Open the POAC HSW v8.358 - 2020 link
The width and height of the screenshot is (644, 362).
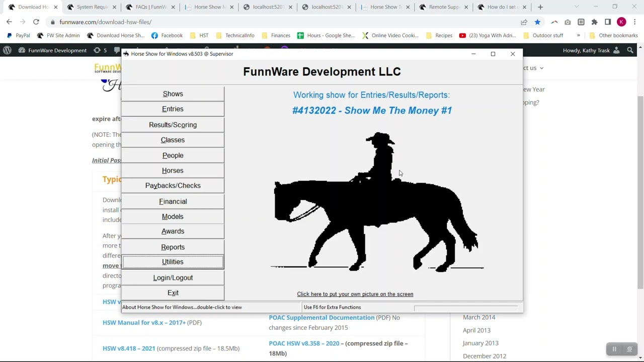(x=304, y=343)
